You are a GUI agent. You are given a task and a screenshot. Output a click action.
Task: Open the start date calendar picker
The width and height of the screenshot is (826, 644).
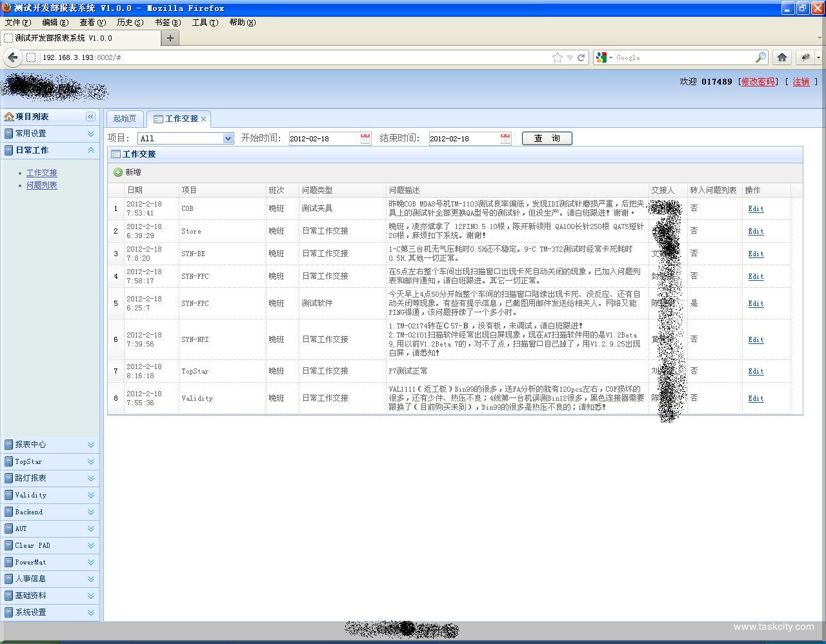pyautogui.click(x=365, y=139)
